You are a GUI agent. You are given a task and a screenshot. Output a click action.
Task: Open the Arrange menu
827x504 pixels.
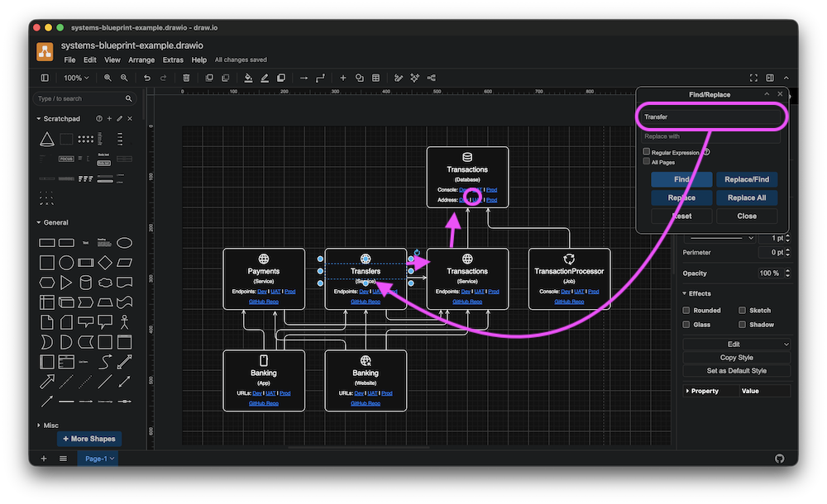(141, 60)
